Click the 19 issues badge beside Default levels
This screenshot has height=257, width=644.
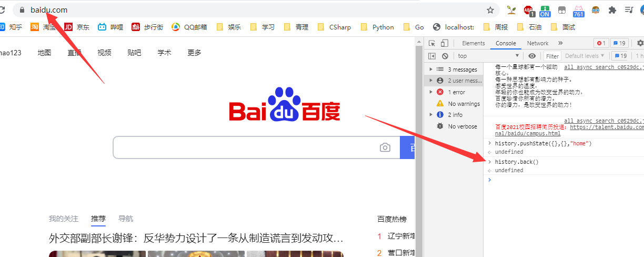point(621,56)
